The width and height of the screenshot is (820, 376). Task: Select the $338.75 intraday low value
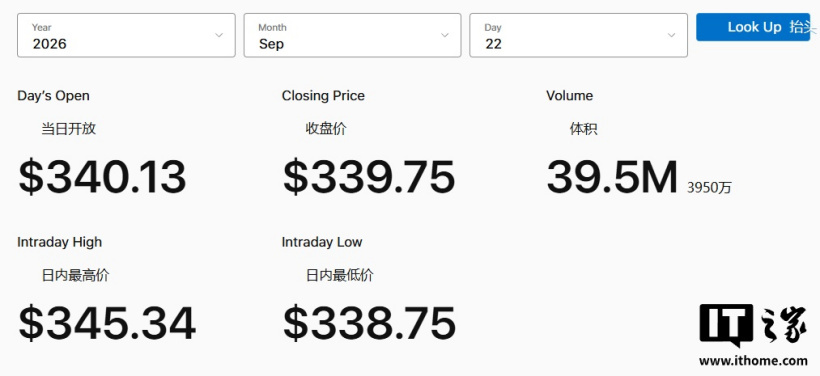click(x=369, y=323)
